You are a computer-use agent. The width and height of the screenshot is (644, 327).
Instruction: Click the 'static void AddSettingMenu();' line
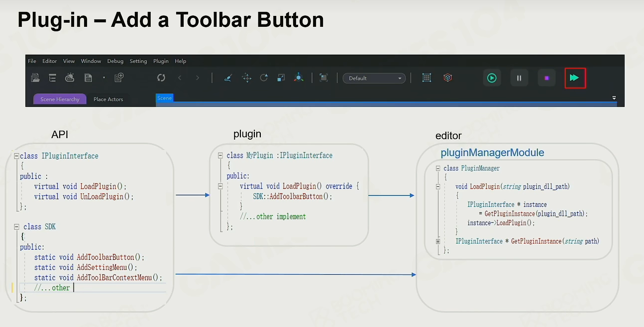pos(86,267)
